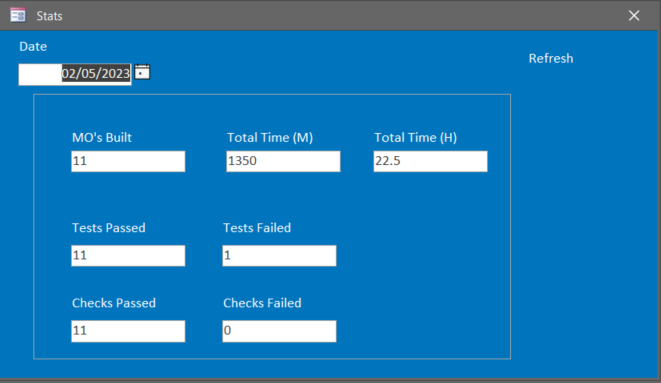
Task: Click the Total Time (H) field
Action: tap(430, 161)
